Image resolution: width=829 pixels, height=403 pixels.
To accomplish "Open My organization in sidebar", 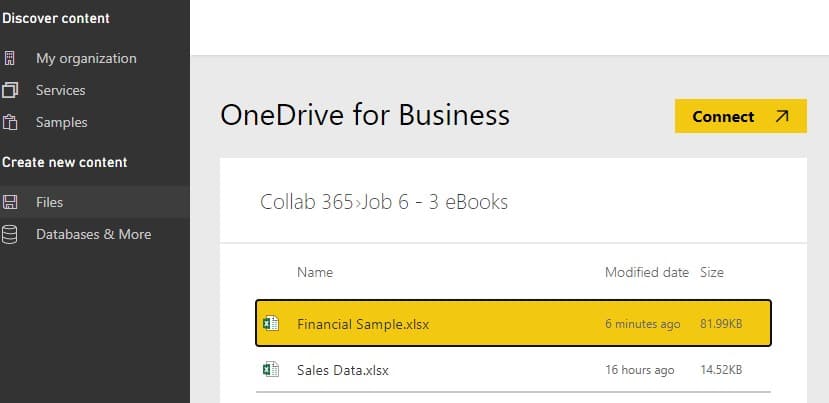I will [x=86, y=58].
